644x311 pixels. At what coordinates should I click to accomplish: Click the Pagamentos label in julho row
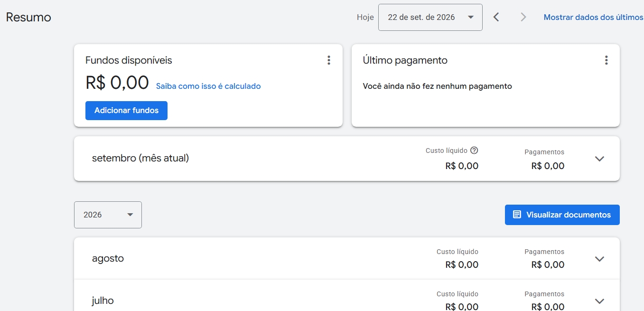click(544, 294)
